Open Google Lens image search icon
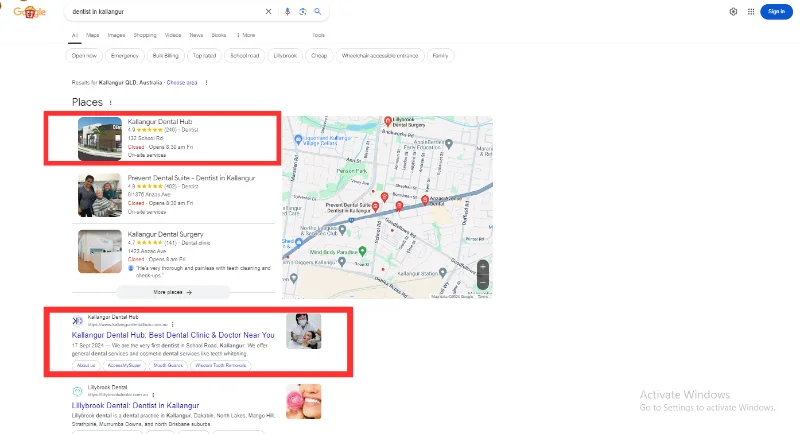 [x=303, y=11]
